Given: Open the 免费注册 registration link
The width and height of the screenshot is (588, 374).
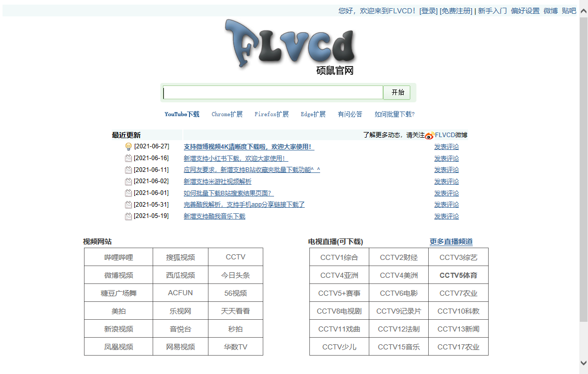Looking at the screenshot, I should coord(456,11).
